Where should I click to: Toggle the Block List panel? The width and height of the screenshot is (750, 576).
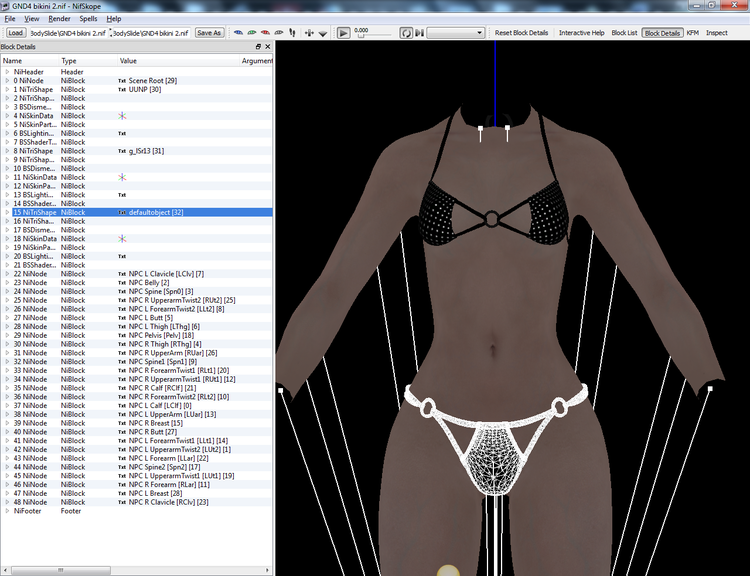624,33
